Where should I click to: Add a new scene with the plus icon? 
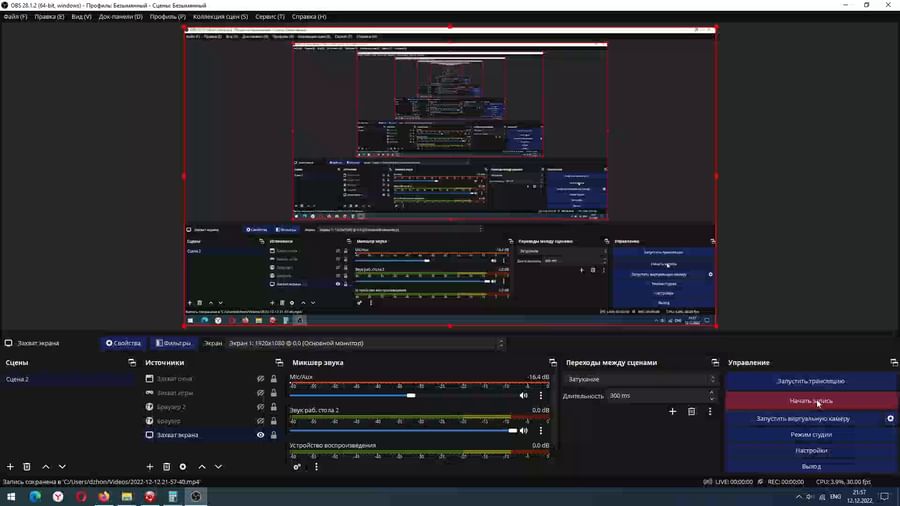point(10,466)
